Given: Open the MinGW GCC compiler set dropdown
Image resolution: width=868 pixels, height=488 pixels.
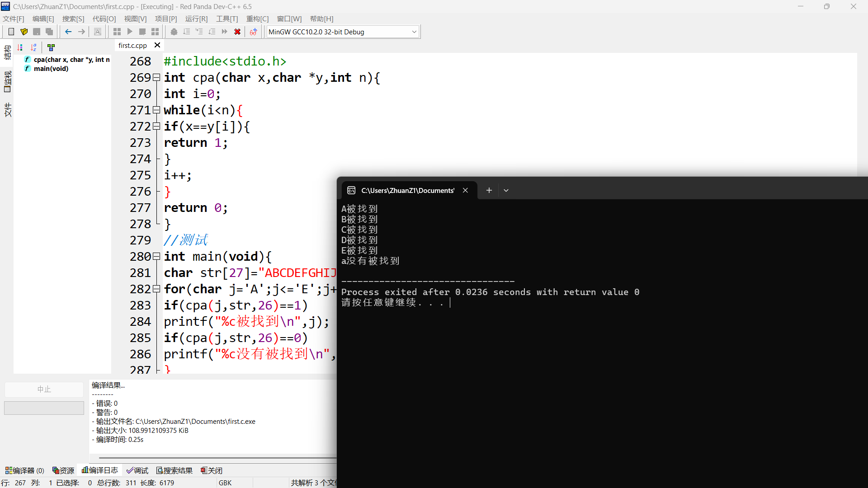Looking at the screenshot, I should pyautogui.click(x=414, y=32).
